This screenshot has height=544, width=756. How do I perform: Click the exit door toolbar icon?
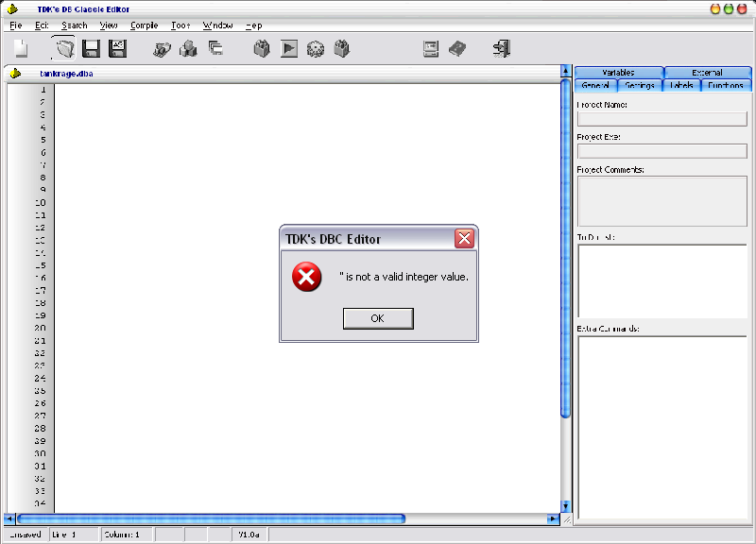coord(502,49)
